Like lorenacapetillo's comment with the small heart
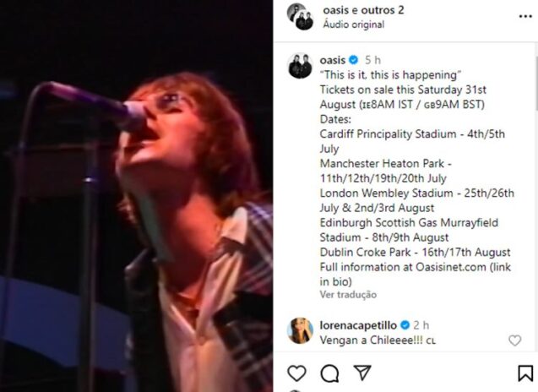Viewport: 538px width, 392px height. tap(514, 340)
